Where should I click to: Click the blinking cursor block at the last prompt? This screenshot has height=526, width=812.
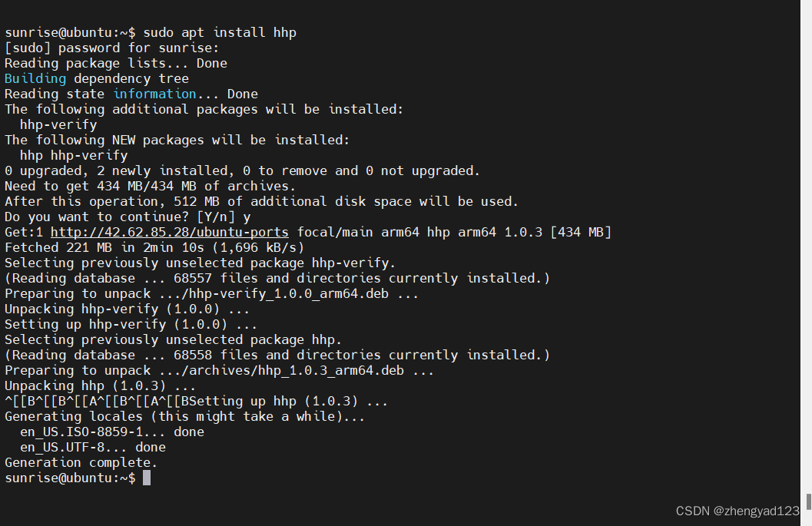coord(147,478)
